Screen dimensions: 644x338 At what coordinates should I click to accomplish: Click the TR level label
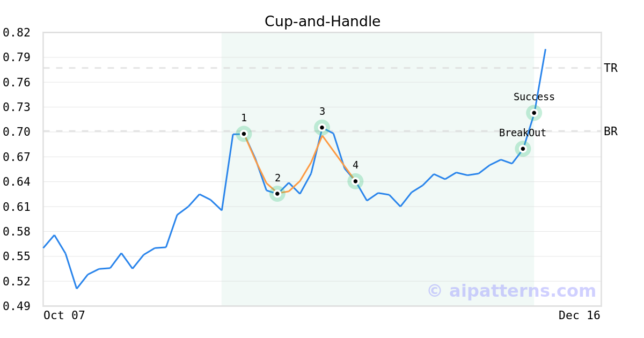[x=611, y=68]
